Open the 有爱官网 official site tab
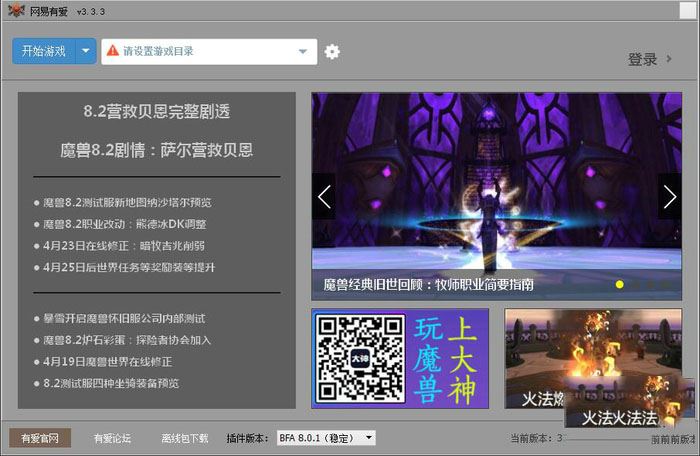700x456 pixels. 40,438
